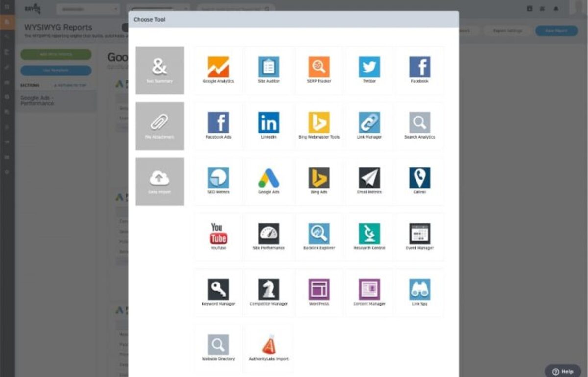The height and width of the screenshot is (377, 588).
Task: Choose Bing Webmaster Tools
Action: click(x=319, y=126)
